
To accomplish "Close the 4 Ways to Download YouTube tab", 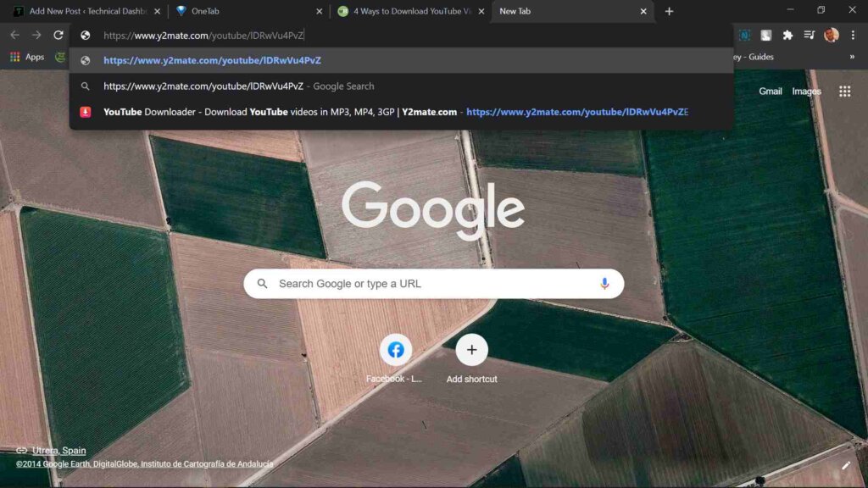I will (481, 11).
